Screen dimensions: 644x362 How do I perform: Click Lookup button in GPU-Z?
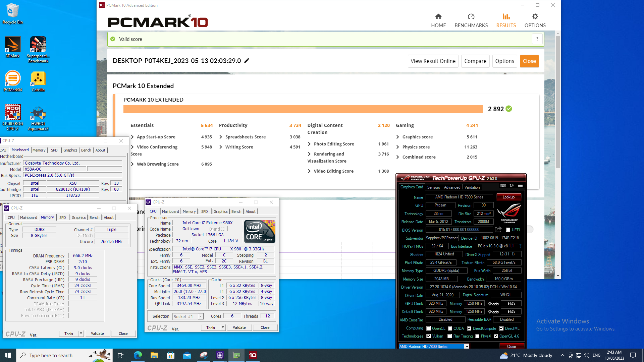tap(508, 197)
